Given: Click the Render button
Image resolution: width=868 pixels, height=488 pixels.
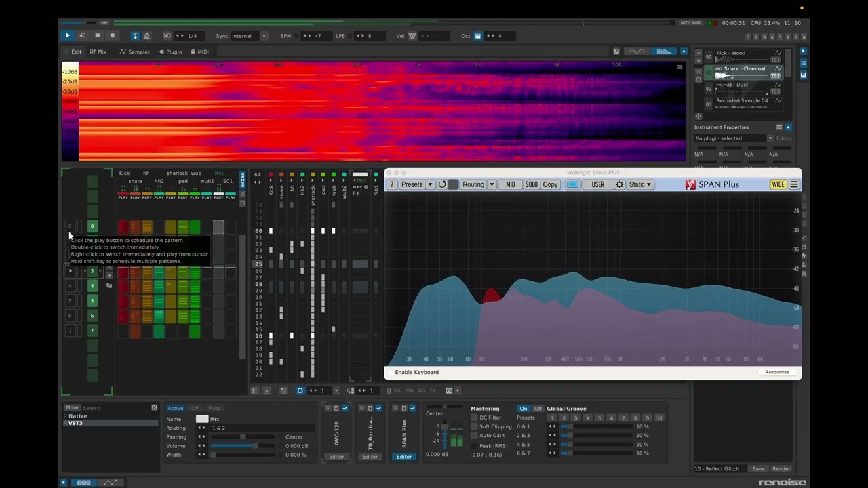Looking at the screenshot, I should tap(781, 469).
